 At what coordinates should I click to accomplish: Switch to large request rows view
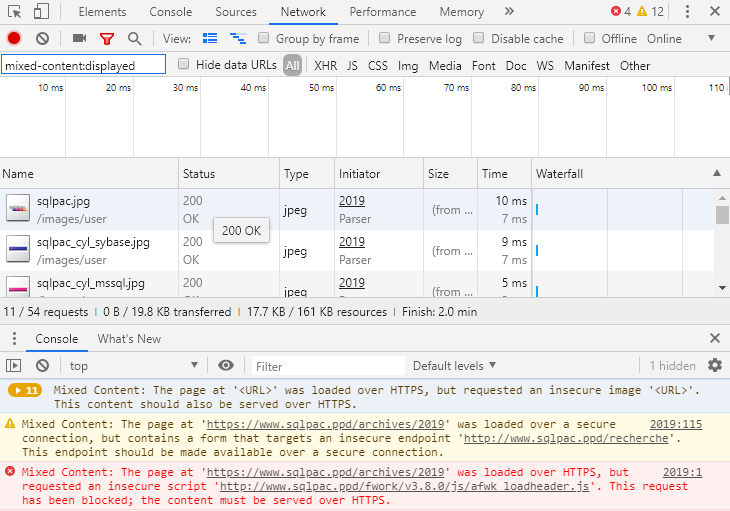point(210,38)
